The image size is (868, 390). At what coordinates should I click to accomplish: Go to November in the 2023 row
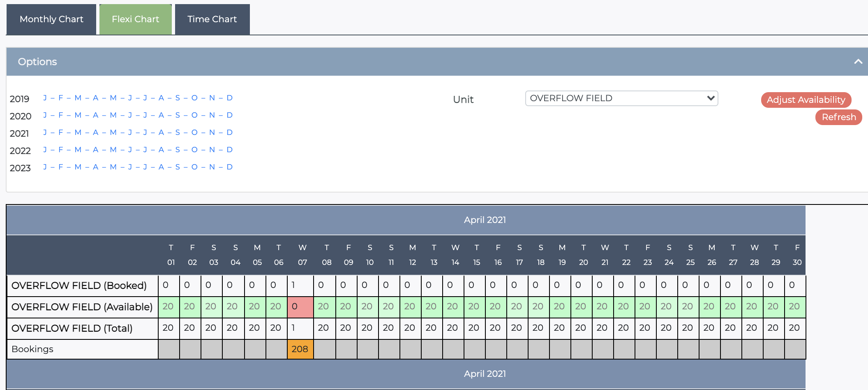212,167
